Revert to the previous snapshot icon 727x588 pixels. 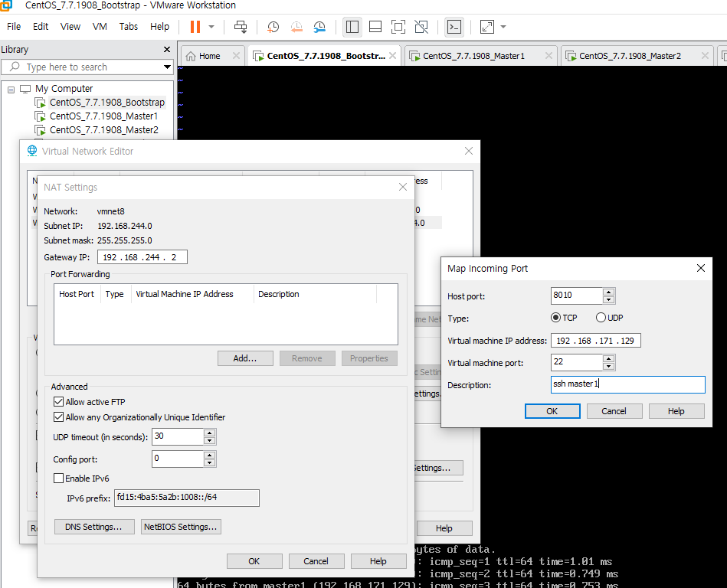point(296,27)
